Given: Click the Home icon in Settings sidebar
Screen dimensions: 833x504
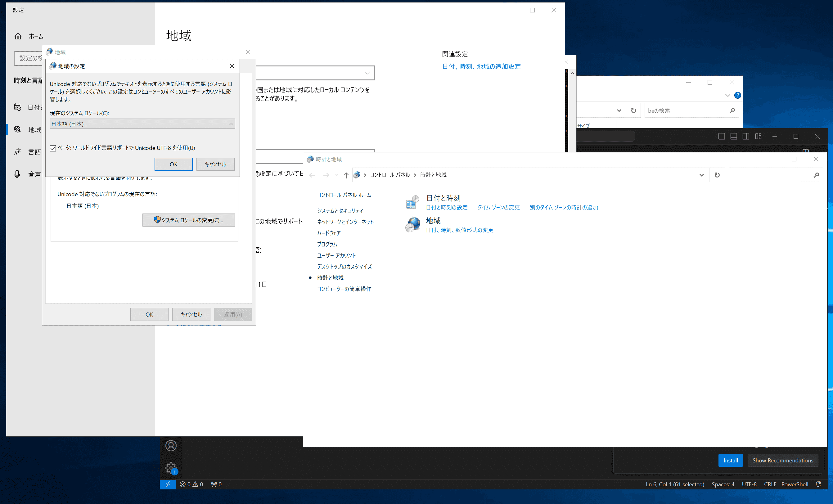Looking at the screenshot, I should point(18,36).
